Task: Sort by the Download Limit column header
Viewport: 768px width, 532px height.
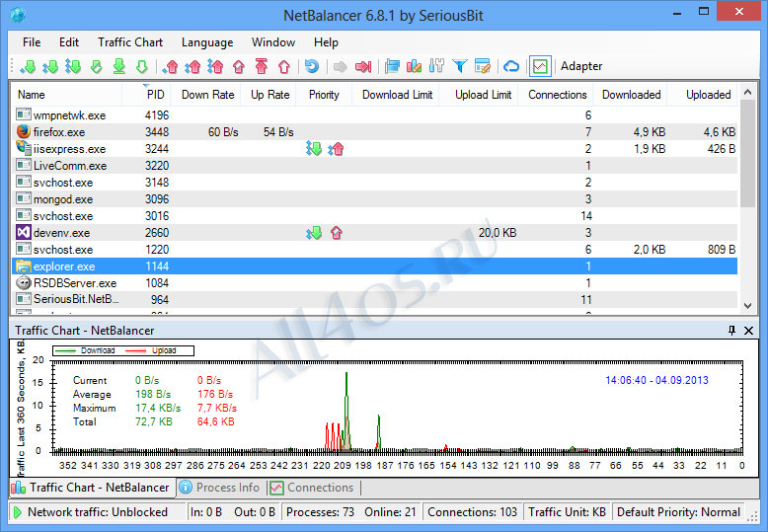Action: (396, 95)
